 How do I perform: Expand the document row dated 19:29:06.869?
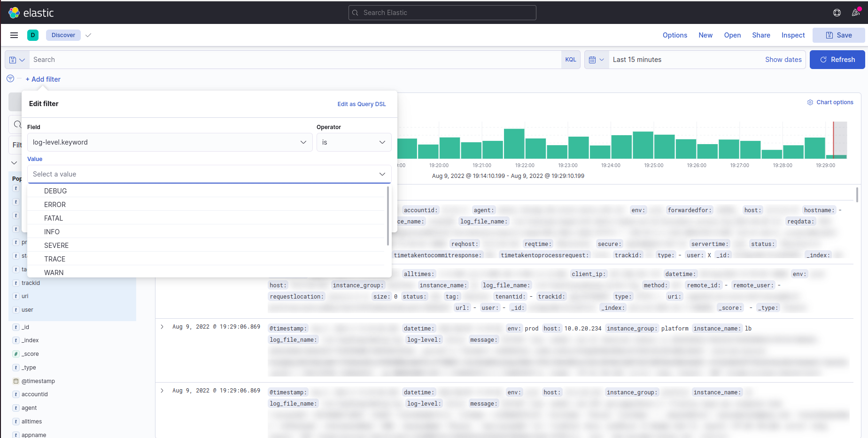tap(162, 327)
